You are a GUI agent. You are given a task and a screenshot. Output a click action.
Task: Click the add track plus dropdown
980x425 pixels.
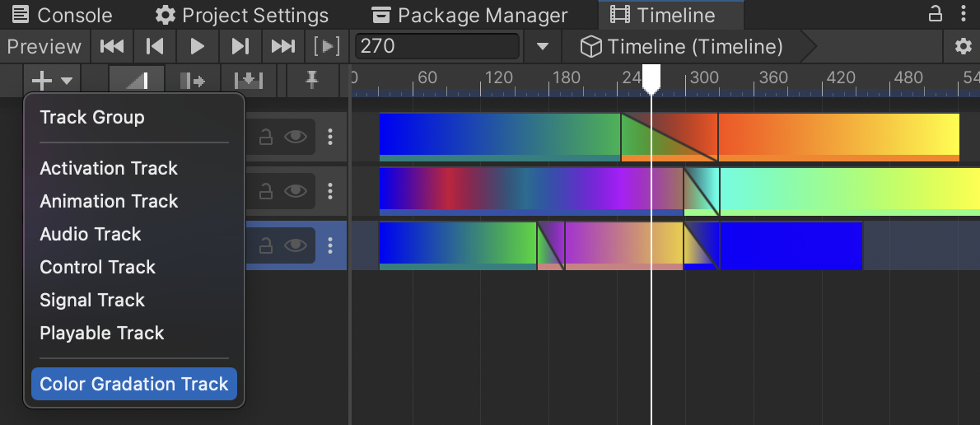click(x=52, y=80)
